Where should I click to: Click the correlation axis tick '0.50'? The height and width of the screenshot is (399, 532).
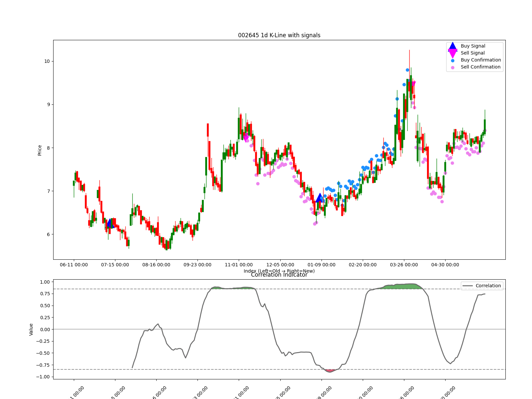pyautogui.click(x=45, y=306)
